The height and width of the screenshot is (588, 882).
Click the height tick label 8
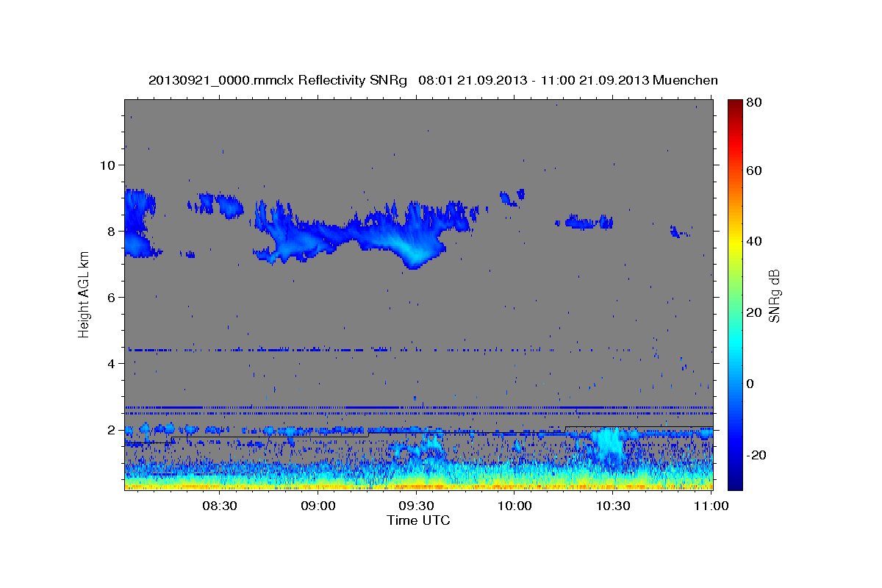point(112,231)
